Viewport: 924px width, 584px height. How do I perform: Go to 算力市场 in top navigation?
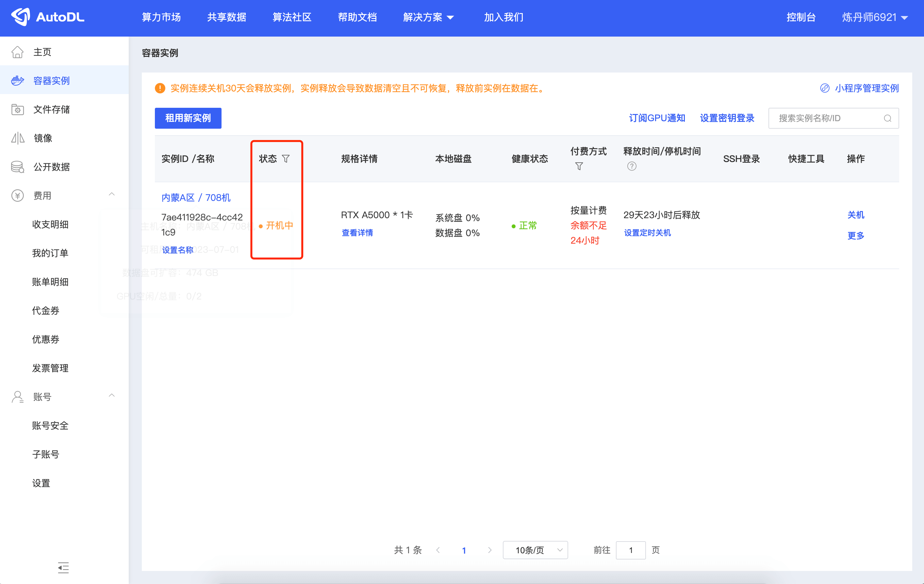(x=161, y=17)
